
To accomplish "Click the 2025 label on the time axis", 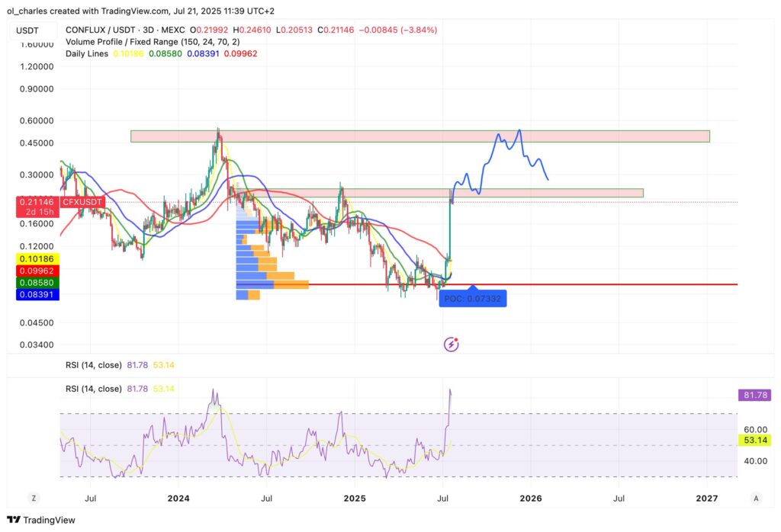I will coord(354,498).
